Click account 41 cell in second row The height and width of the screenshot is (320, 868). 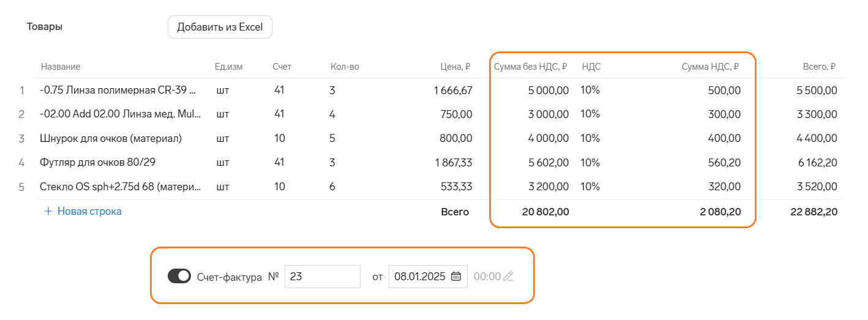pos(280,114)
